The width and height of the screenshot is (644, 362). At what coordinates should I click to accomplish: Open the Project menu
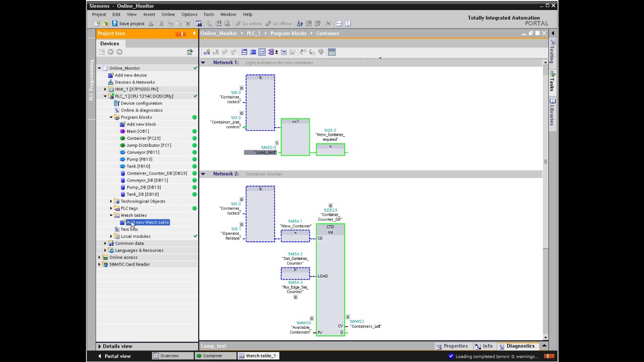[99, 14]
